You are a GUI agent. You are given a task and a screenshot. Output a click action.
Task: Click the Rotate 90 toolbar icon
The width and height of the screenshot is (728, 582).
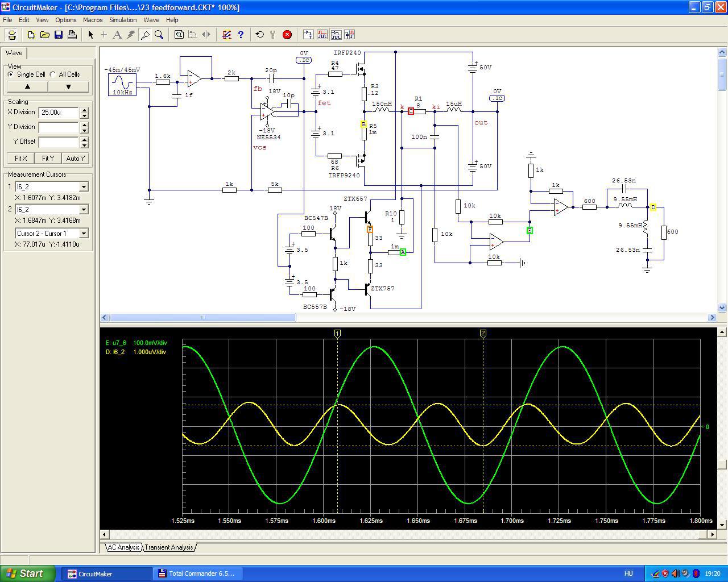(x=193, y=35)
